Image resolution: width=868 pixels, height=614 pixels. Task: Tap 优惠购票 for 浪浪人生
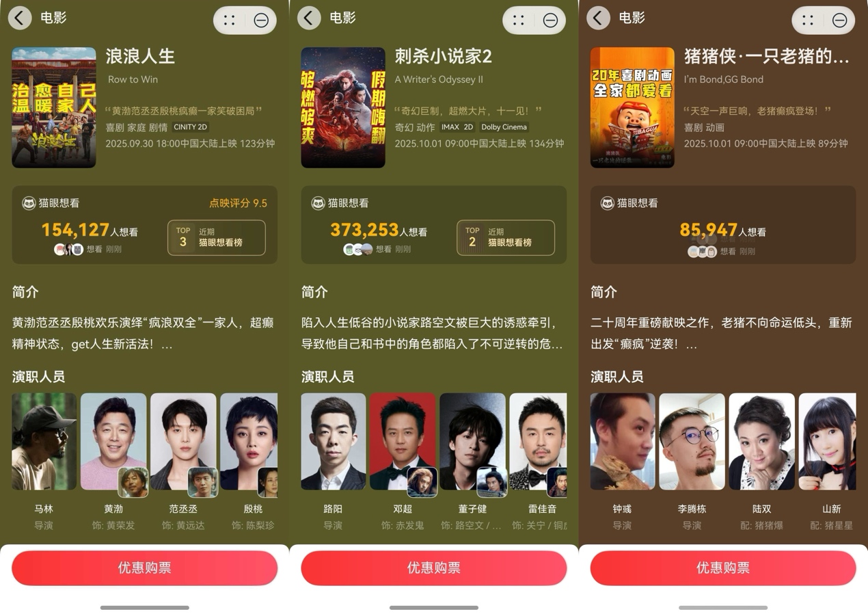(x=145, y=568)
